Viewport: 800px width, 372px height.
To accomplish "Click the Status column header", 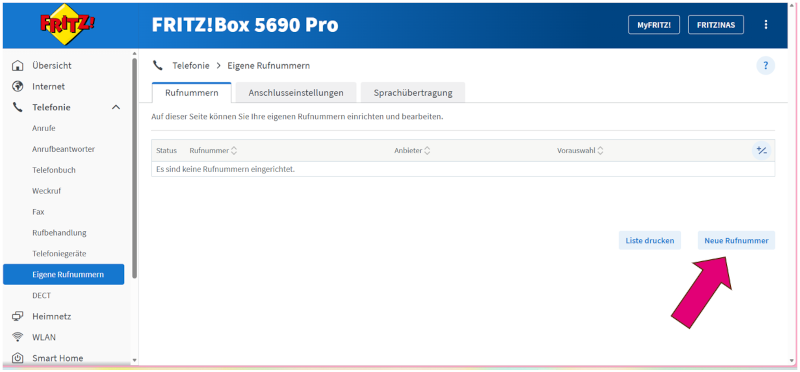I will (166, 151).
